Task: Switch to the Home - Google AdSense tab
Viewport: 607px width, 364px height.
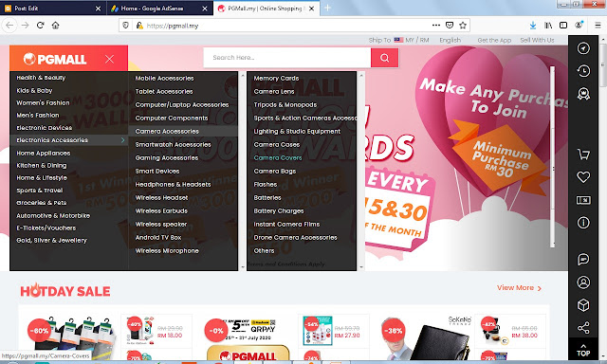Action: pyautogui.click(x=152, y=9)
